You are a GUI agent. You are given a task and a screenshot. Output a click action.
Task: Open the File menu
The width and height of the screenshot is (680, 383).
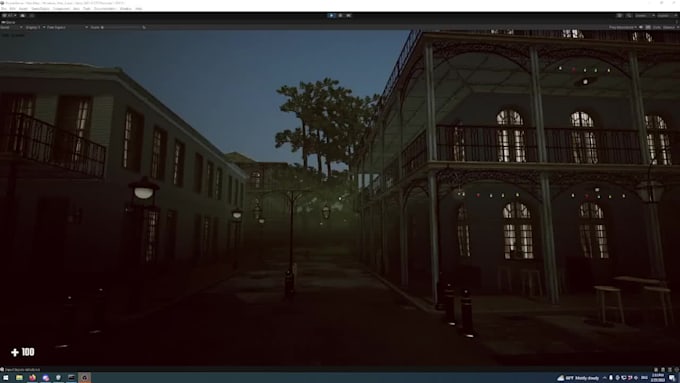pyautogui.click(x=3, y=8)
